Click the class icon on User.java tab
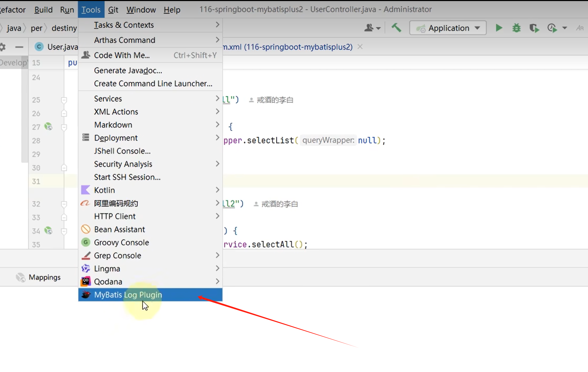 point(39,47)
